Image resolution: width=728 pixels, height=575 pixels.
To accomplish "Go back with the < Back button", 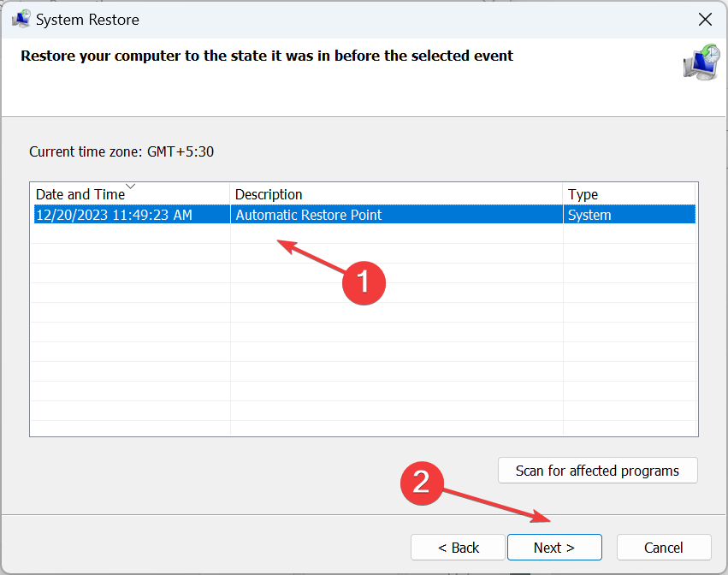I will pos(458,548).
